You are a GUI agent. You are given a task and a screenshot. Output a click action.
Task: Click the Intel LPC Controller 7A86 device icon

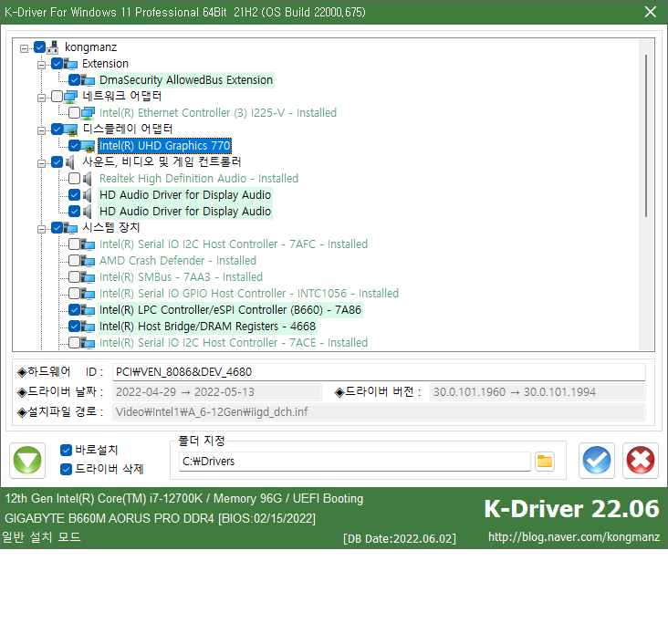tap(88, 310)
